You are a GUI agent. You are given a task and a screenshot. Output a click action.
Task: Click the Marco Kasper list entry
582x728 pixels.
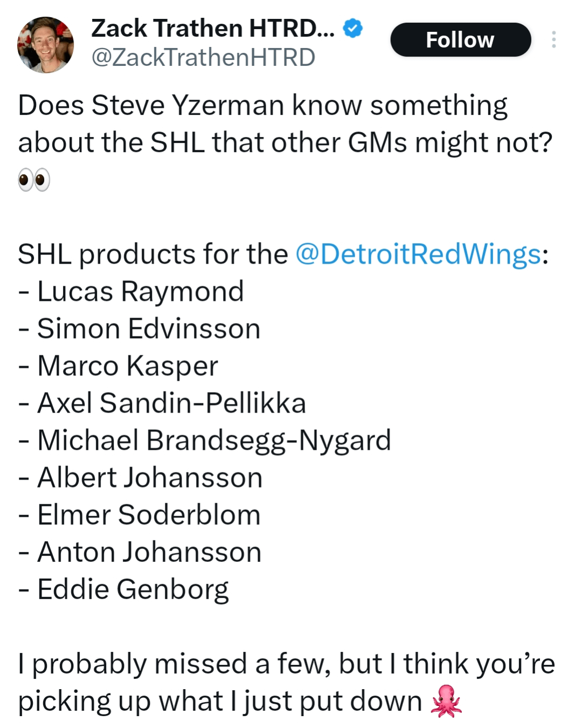(128, 366)
